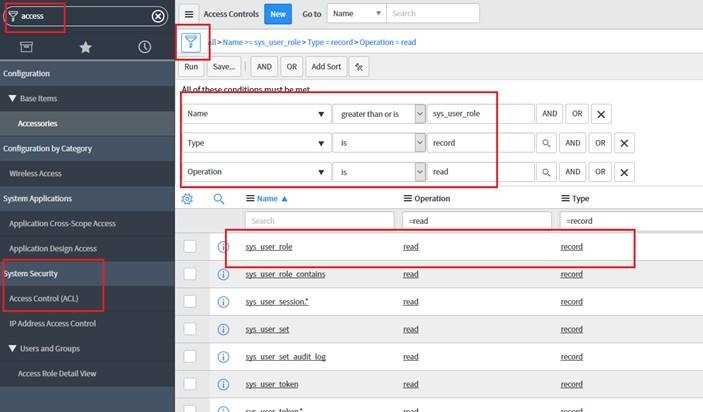Select the sys_user_role_contains row checkbox

[x=190, y=274]
